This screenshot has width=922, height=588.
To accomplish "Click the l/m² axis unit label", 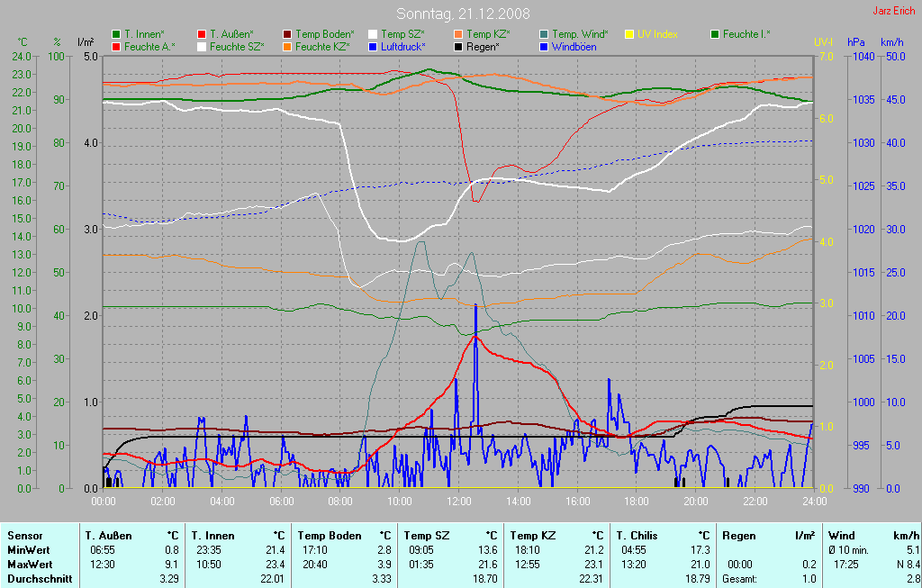I will coord(86,42).
